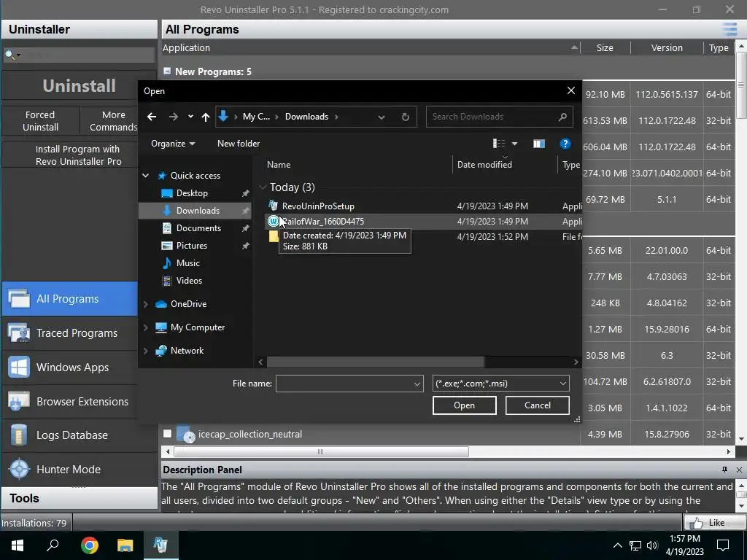Viewport: 747px width, 560px height.
Task: Select Desktop in Quick access
Action: click(192, 192)
